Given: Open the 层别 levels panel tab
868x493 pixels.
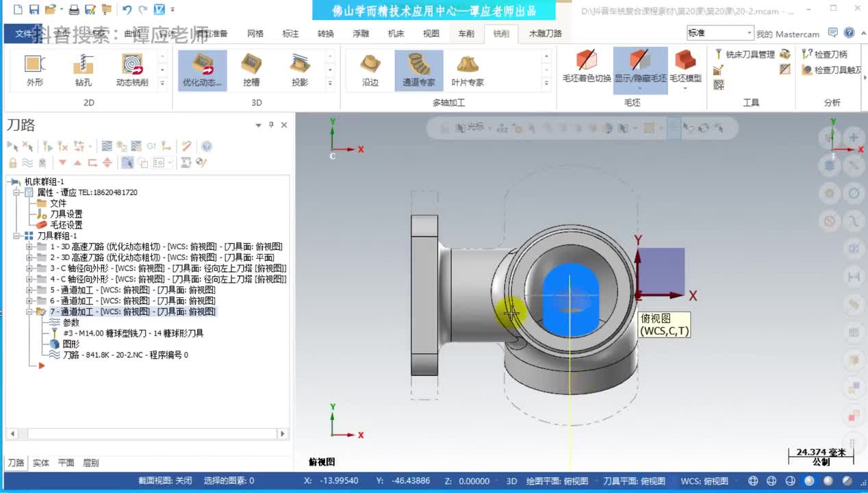Looking at the screenshot, I should click(90, 463).
